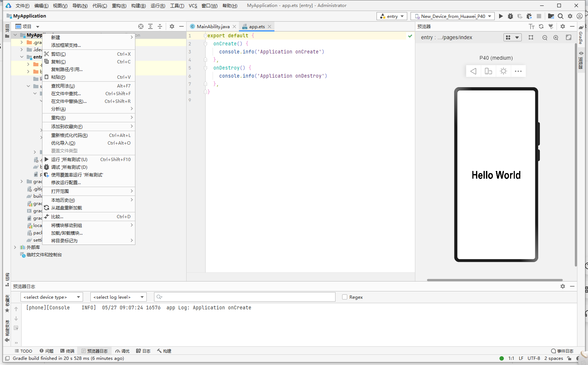
Task: Open the 构建(B) menu in menu bar
Action: (x=139, y=5)
